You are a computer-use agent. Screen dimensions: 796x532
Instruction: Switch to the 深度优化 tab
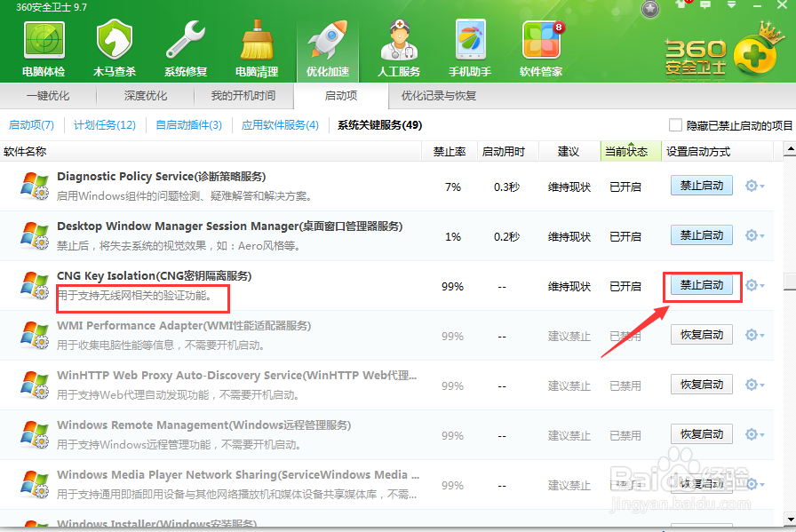(x=145, y=96)
